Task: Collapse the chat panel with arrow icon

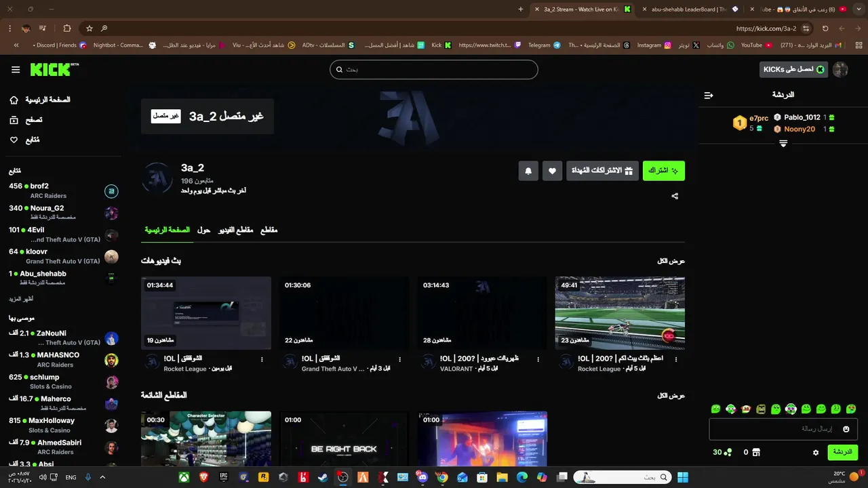Action: [x=709, y=96]
